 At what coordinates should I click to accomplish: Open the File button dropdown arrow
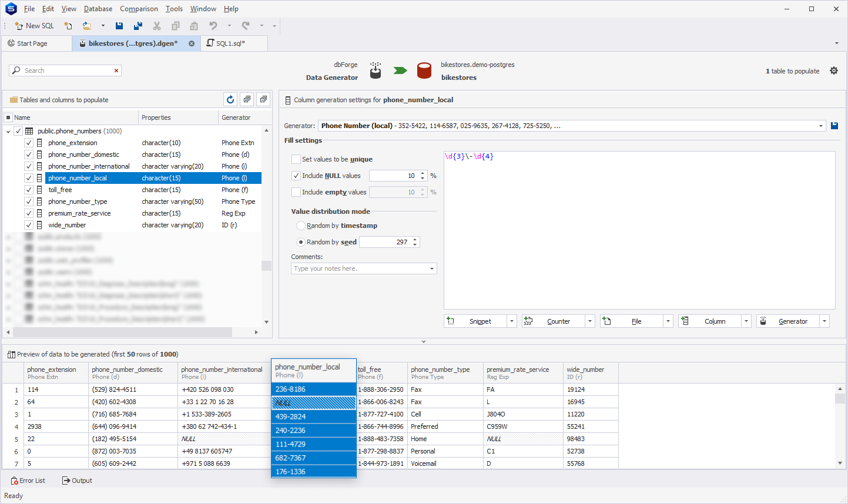point(668,321)
